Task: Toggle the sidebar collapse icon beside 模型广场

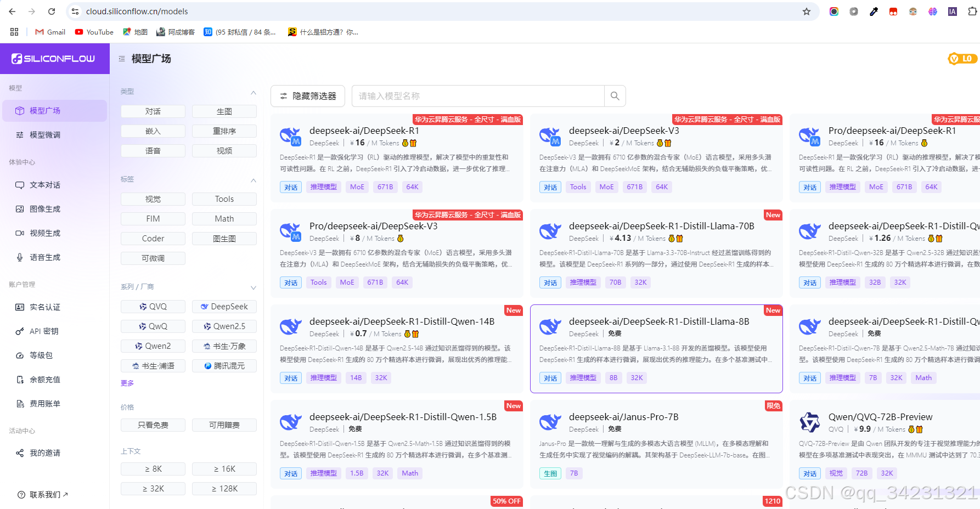Action: tap(122, 59)
